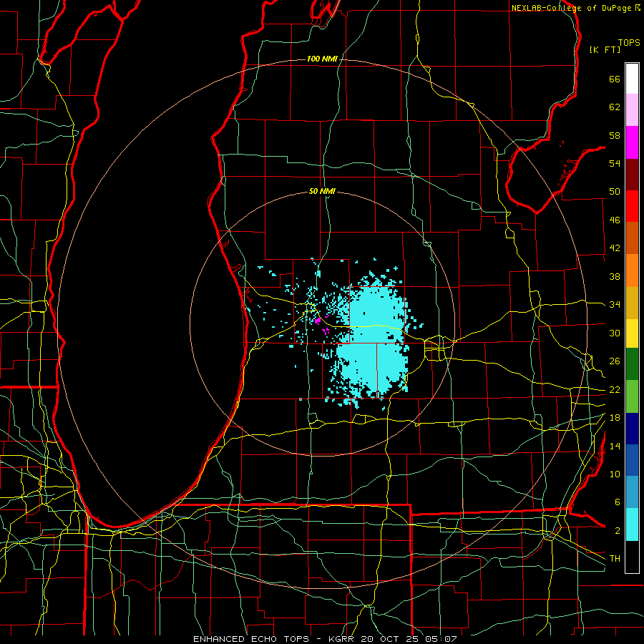The height and width of the screenshot is (644, 644).
Task: Click the "66" legend value
Action: [x=615, y=79]
